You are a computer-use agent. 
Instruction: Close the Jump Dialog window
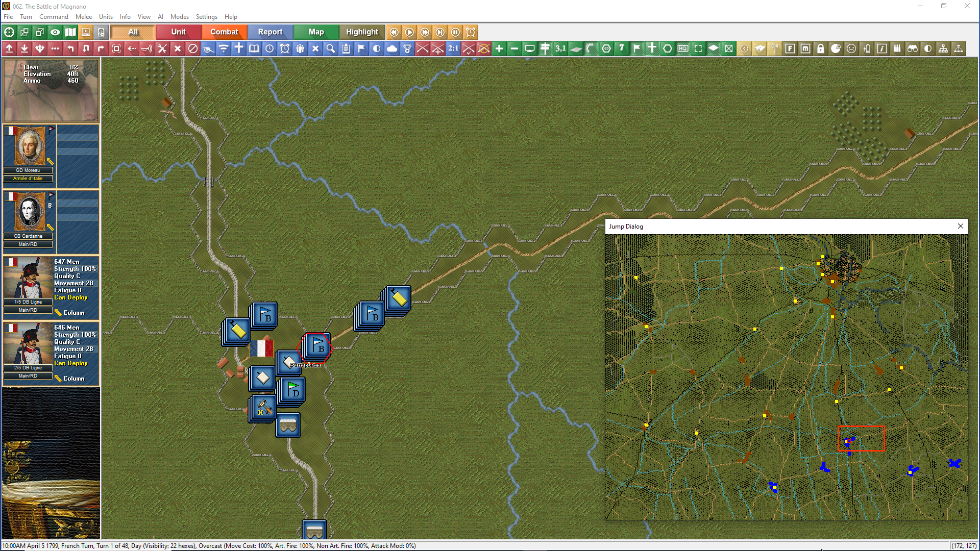click(961, 226)
